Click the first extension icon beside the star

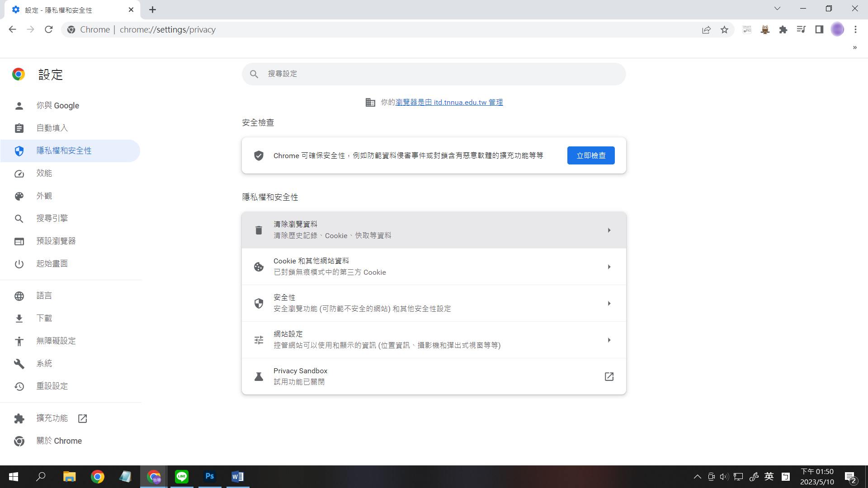(747, 30)
